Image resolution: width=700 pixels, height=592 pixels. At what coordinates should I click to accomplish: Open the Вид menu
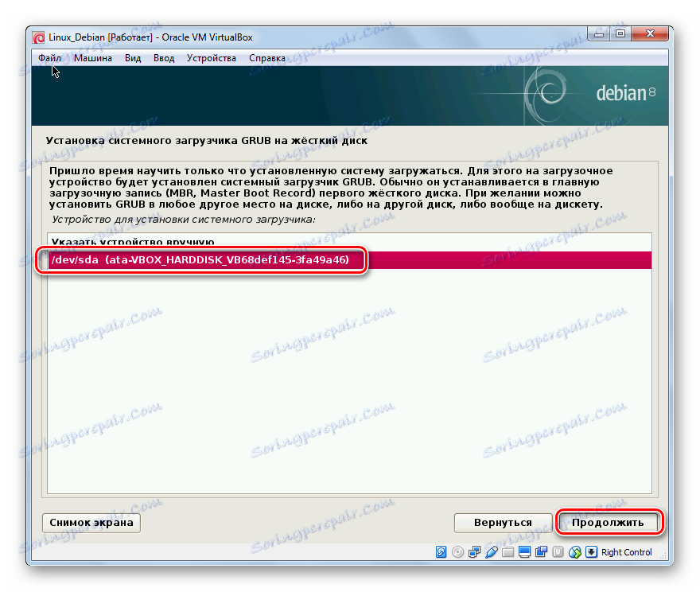pyautogui.click(x=133, y=58)
